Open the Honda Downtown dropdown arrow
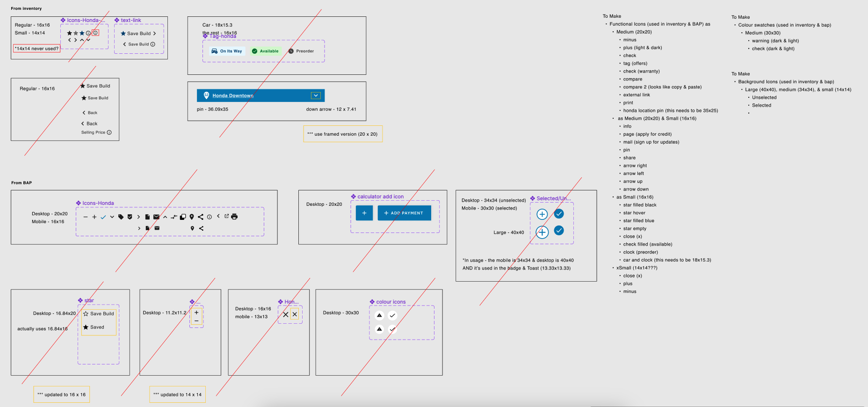 pos(316,95)
